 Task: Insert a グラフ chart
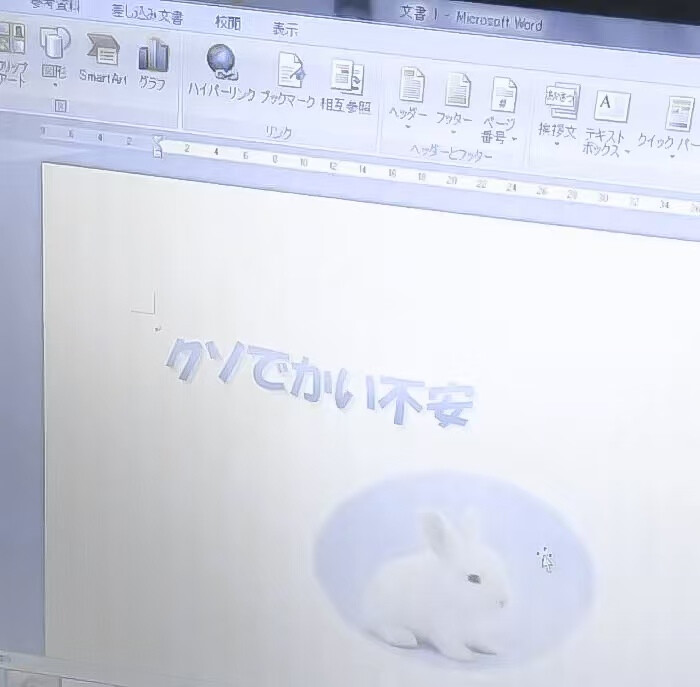coord(153,64)
